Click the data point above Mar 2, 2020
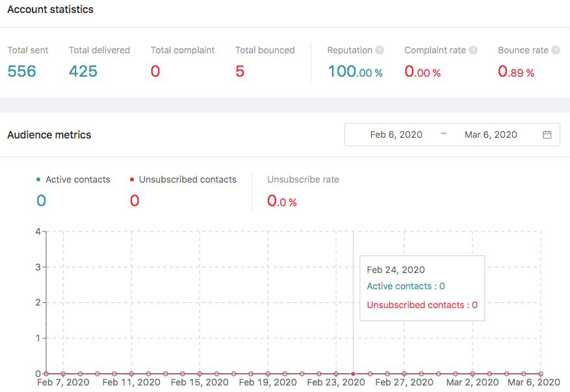 (473, 374)
